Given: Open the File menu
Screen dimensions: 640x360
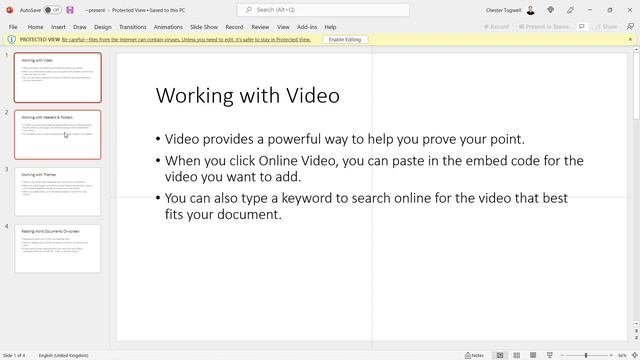Looking at the screenshot, I should 13,27.
